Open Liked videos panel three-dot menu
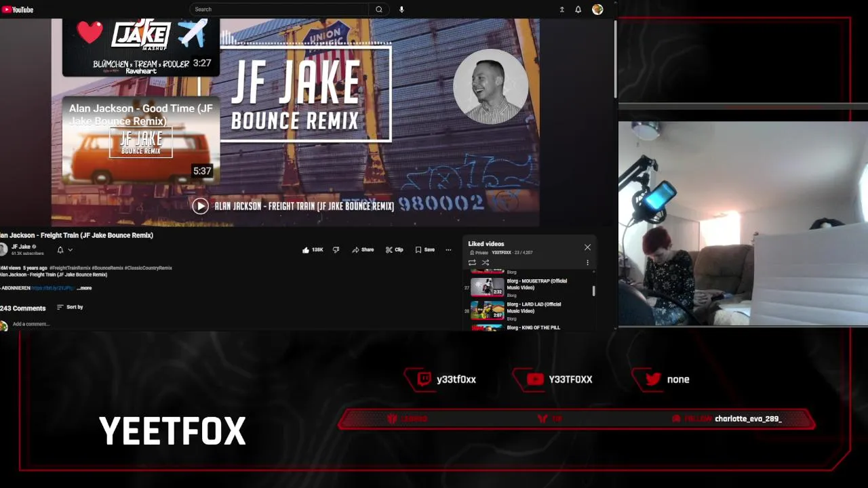Image resolution: width=868 pixels, height=488 pixels. coord(587,263)
